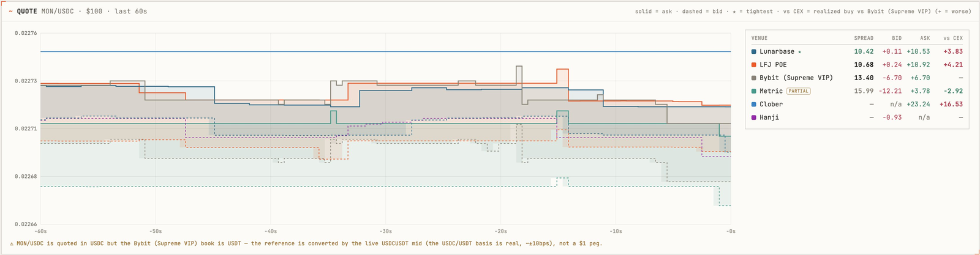Click the Clober blue color swatch
The image size is (980, 255).
coord(754,105)
